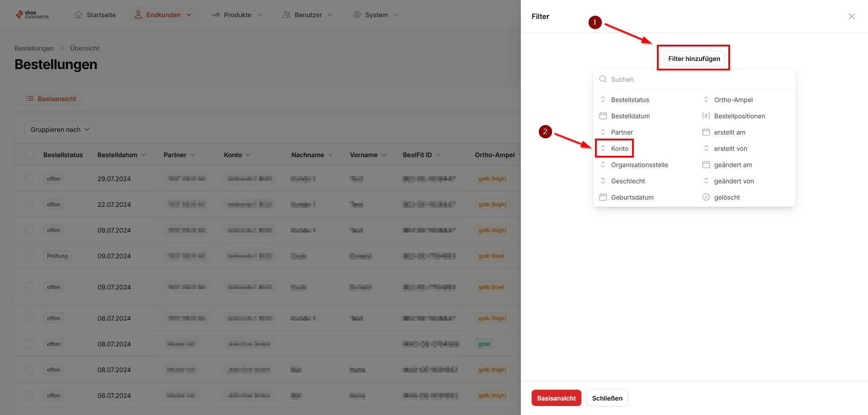Open the Benutzer navigation menu
This screenshot has height=415, width=868.
click(308, 15)
